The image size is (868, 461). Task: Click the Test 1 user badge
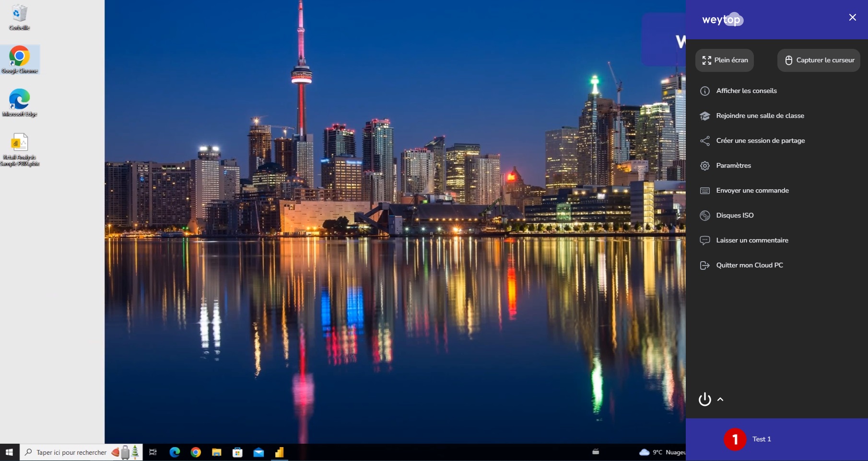735,439
